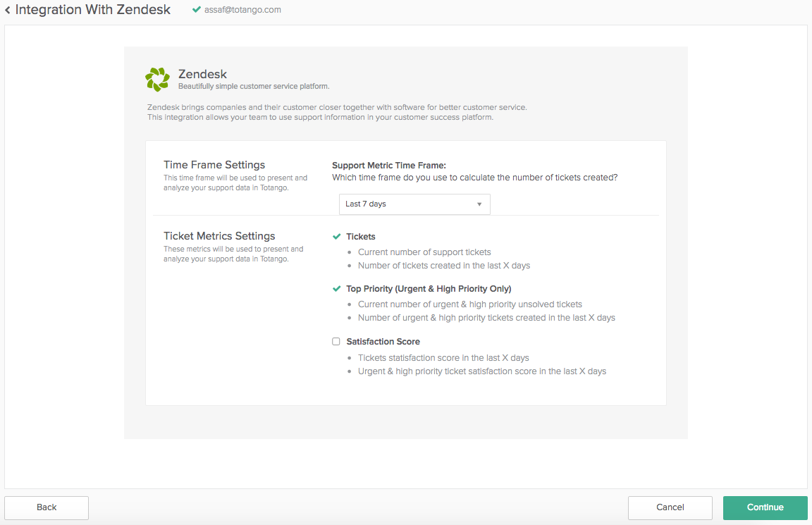Click the back chevron beside Integration With Zendesk
Image resolution: width=812 pixels, height=525 pixels.
(x=8, y=10)
